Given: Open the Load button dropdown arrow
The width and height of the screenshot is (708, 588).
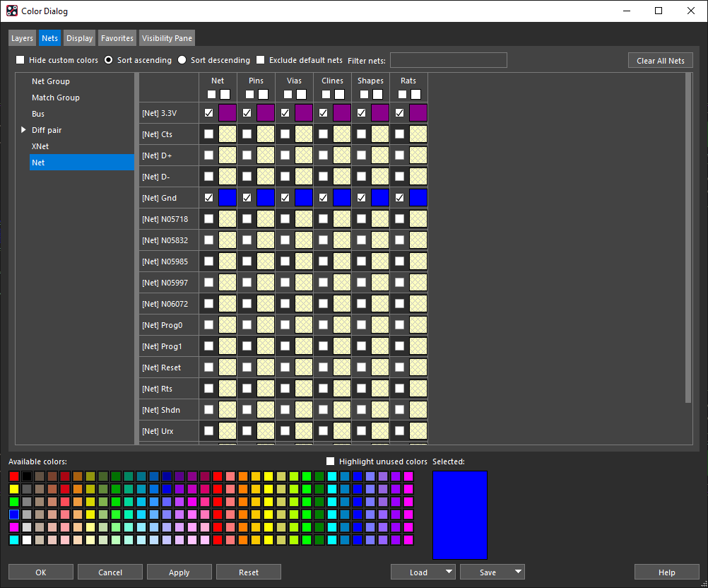Looking at the screenshot, I should click(x=449, y=572).
